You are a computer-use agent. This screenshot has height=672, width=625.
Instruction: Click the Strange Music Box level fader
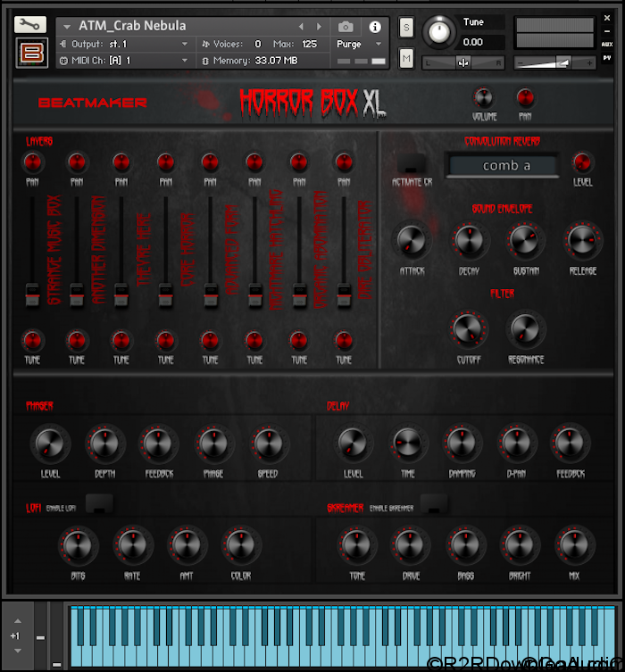(x=32, y=295)
